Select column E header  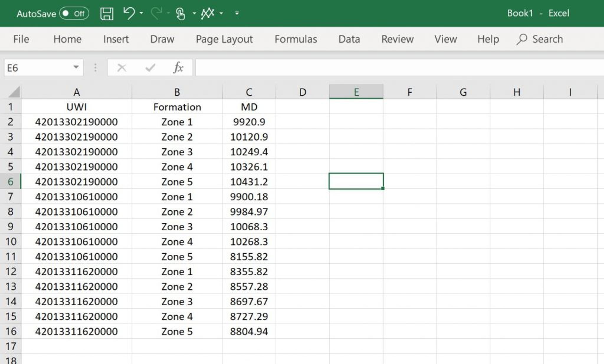(356, 92)
